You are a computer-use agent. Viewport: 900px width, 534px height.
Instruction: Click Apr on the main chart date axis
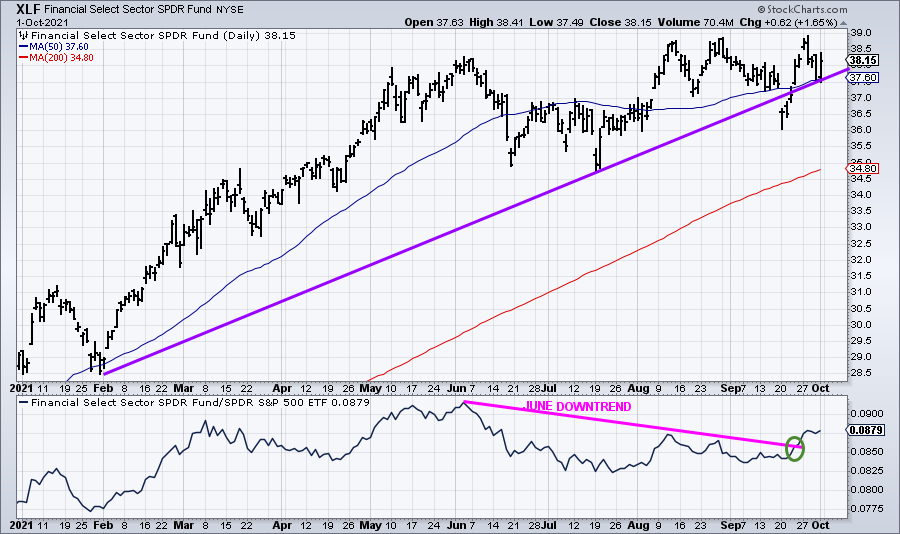[282, 388]
